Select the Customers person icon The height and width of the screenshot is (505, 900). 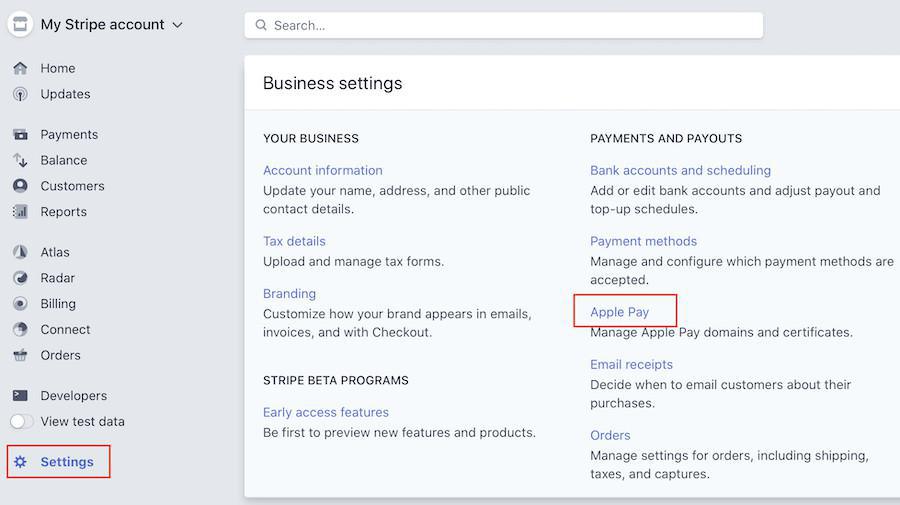tap(20, 186)
